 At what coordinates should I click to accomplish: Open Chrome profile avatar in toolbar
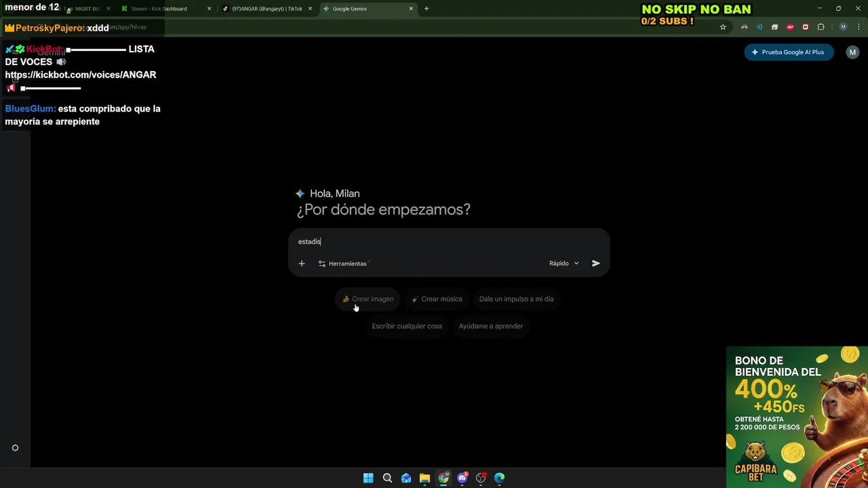pyautogui.click(x=843, y=27)
